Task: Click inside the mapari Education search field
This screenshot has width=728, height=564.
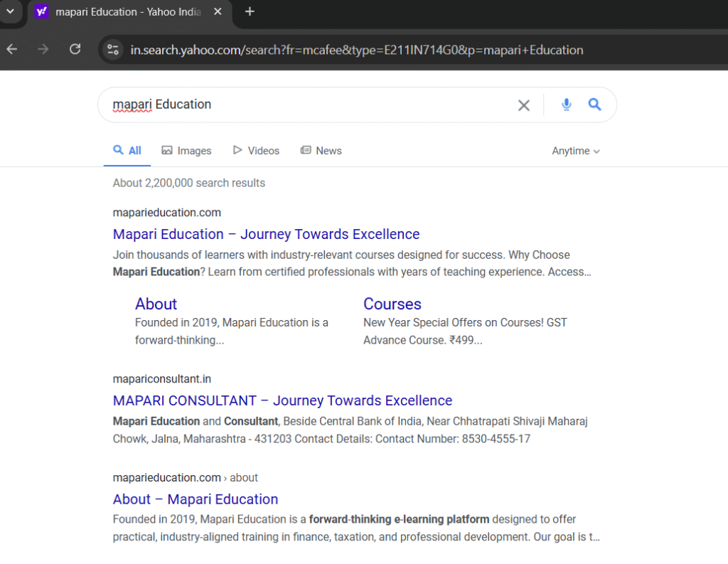Action: 313,105
